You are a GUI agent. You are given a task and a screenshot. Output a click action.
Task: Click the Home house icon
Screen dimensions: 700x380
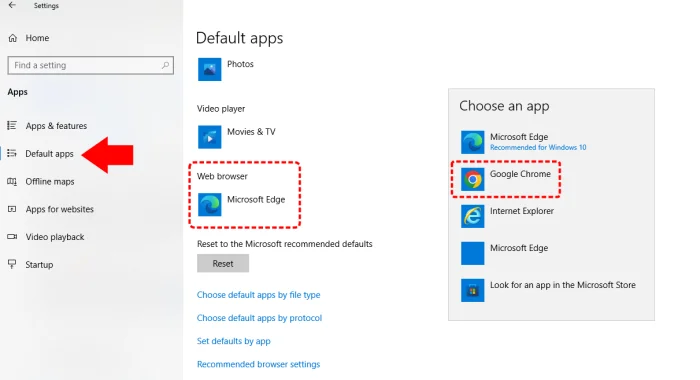[12, 38]
